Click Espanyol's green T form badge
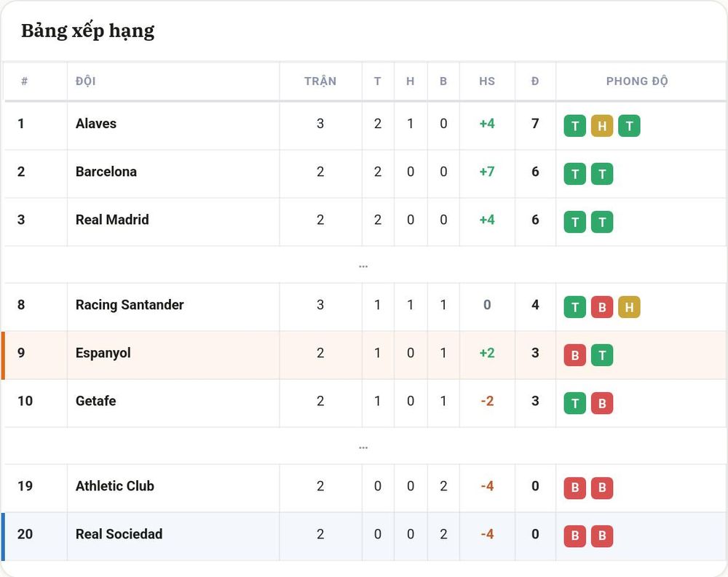 click(x=602, y=355)
